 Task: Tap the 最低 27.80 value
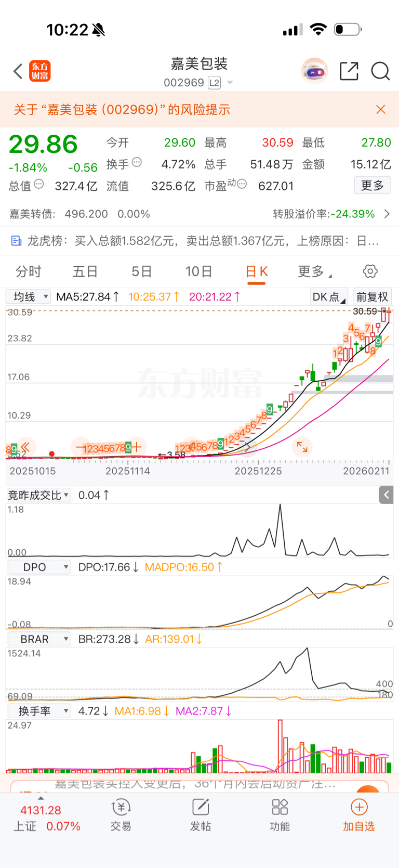click(x=376, y=142)
